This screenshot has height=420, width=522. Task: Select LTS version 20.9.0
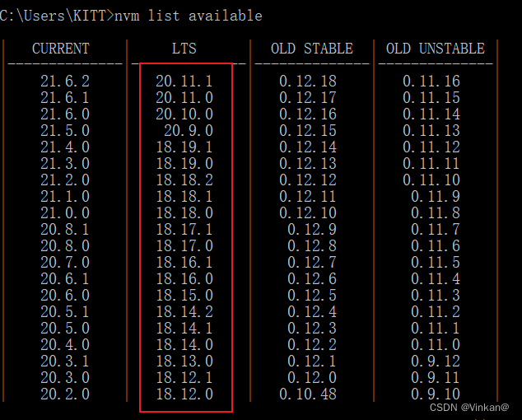click(189, 131)
